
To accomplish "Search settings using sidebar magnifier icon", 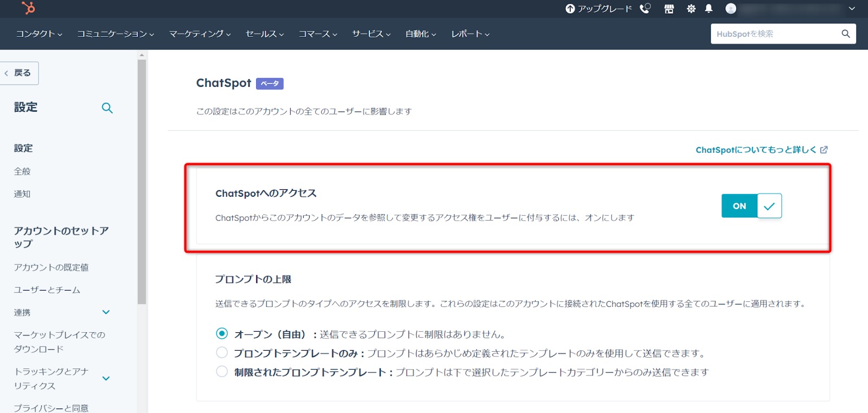I will coord(107,108).
